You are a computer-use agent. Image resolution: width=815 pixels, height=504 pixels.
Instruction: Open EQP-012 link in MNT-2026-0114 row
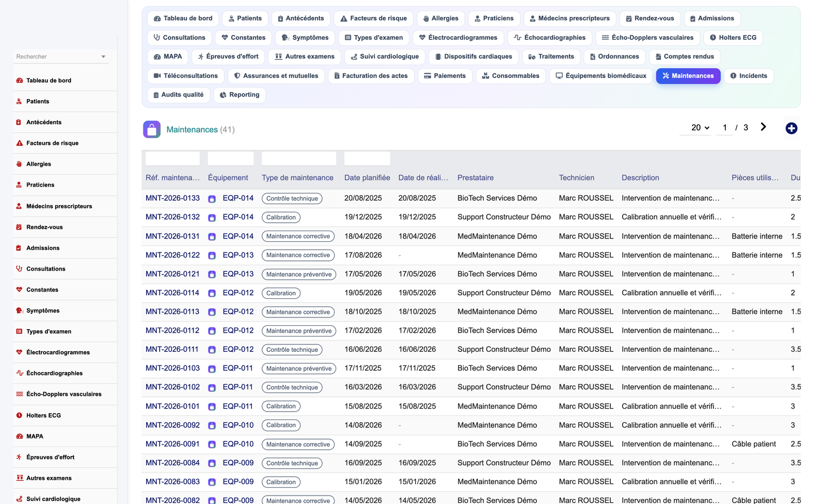tap(238, 293)
